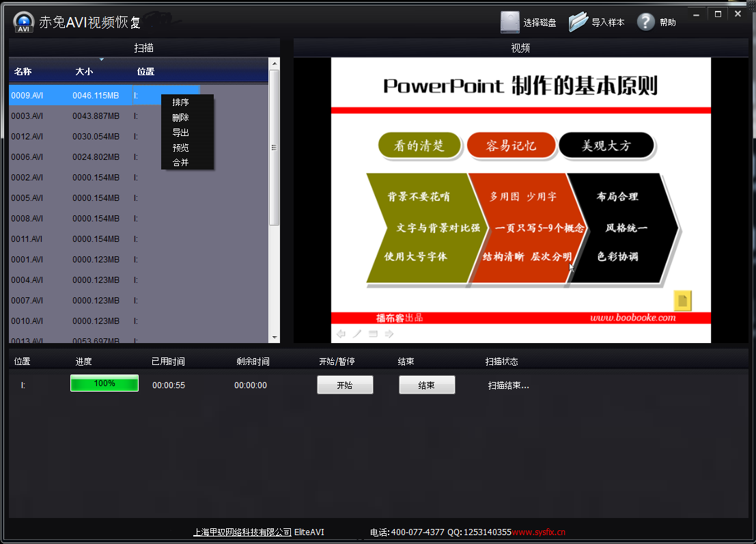756x544 pixels.
Task: Click the 帮助 help label
Action: pos(668,23)
